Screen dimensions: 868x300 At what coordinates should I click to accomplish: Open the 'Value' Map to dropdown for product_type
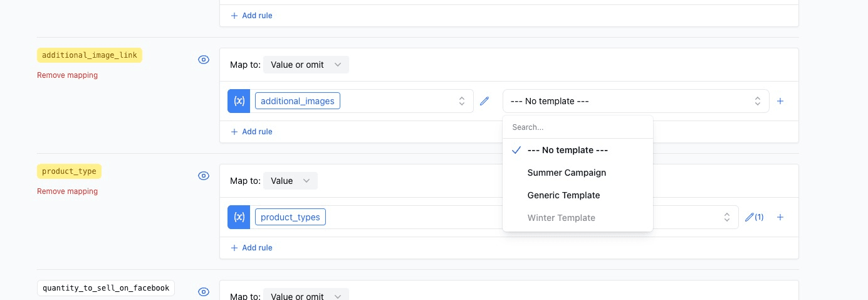(x=290, y=181)
